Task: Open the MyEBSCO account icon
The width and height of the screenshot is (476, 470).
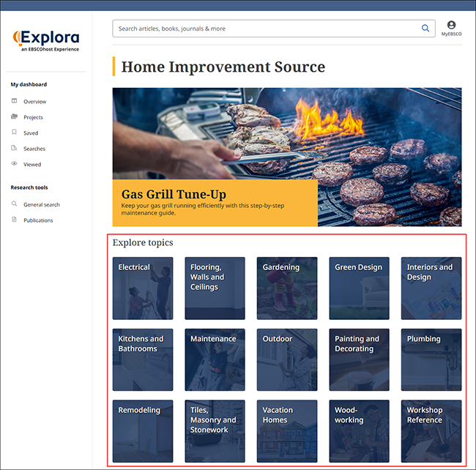Action: pos(451,25)
